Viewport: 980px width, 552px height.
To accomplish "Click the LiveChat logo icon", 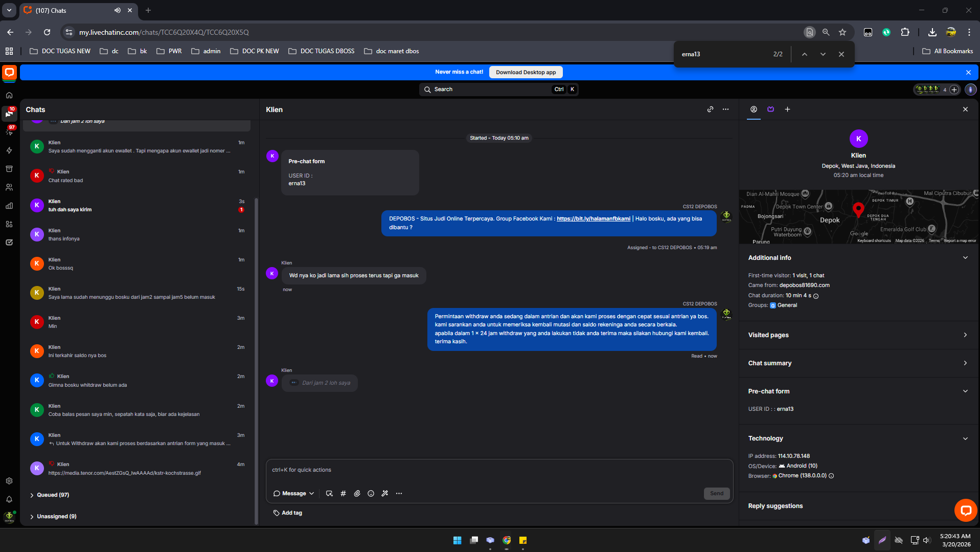I will point(9,73).
